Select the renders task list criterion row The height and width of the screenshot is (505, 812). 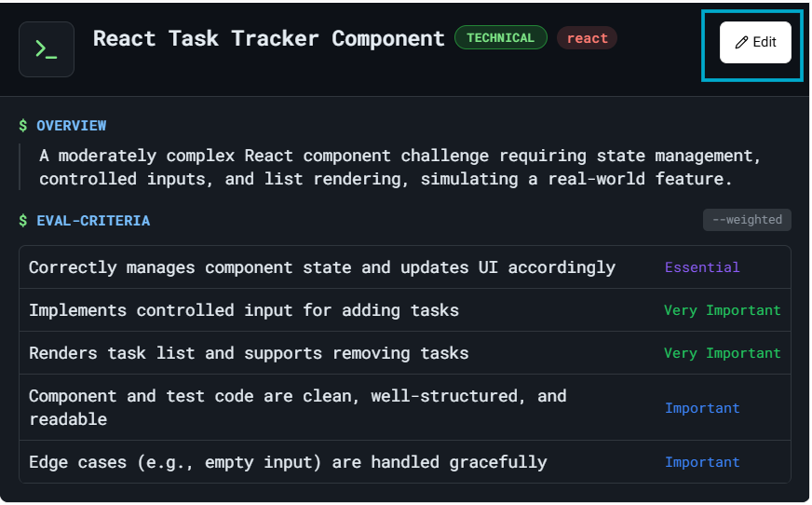[x=249, y=353]
